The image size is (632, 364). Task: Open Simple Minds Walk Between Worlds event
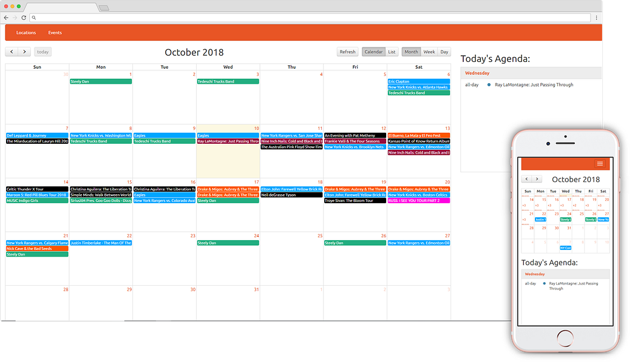101,195
